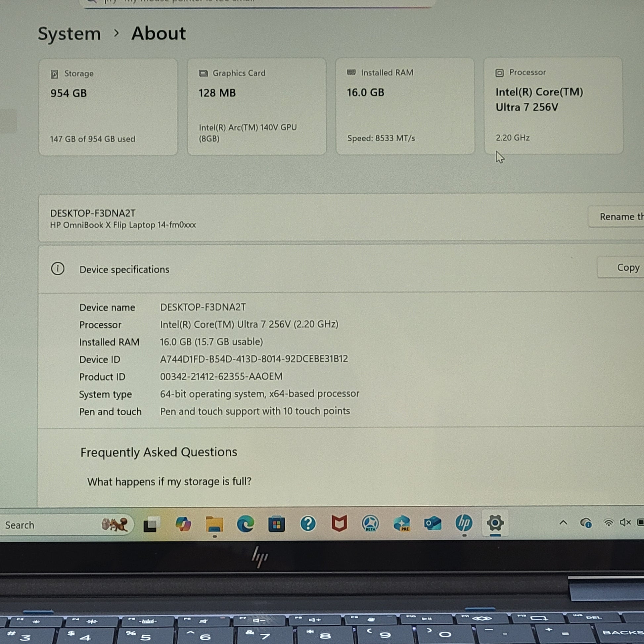Screen dimensions: 644x644
Task: Navigate back to System breadcrumb
Action: [x=69, y=34]
